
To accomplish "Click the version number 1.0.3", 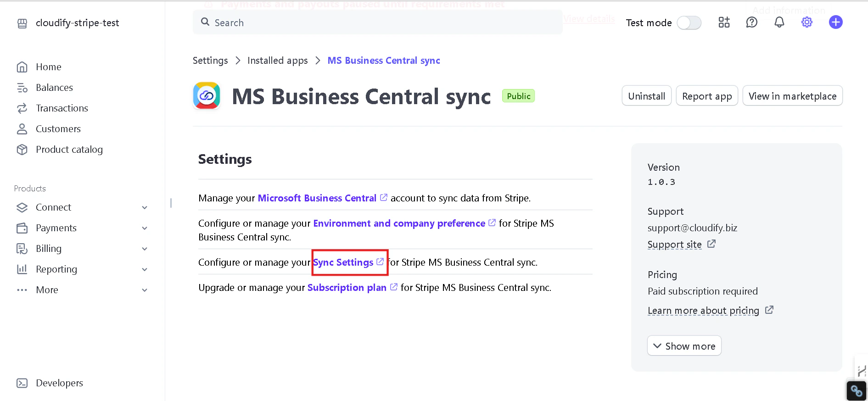I will 661,182.
